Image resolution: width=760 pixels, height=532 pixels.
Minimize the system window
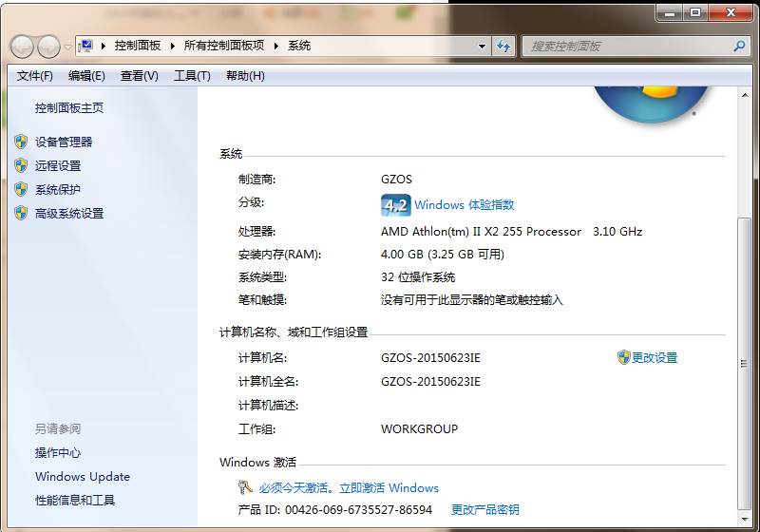click(670, 12)
